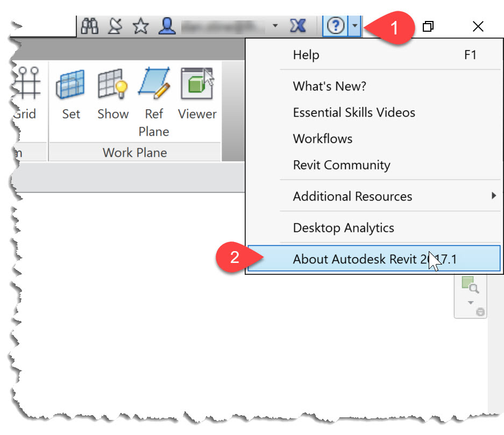The width and height of the screenshot is (504, 435).
Task: Open Desktop Analytics
Action: 343,227
